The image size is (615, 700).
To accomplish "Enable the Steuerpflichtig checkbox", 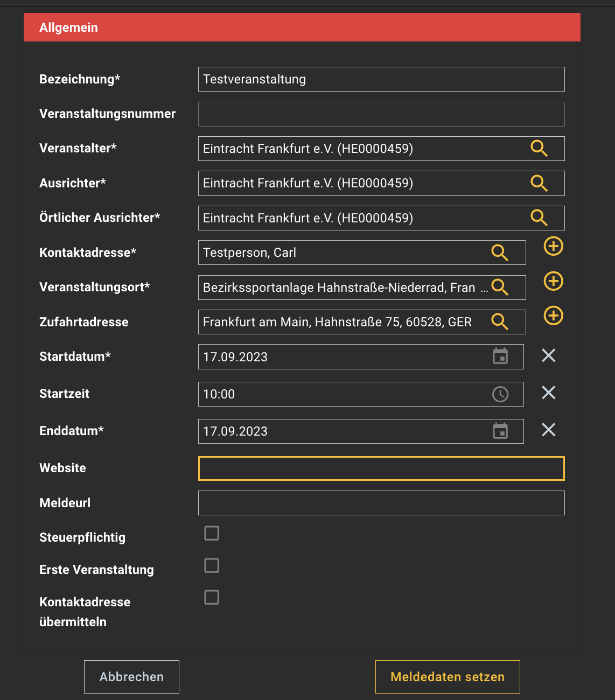I will coord(212,533).
